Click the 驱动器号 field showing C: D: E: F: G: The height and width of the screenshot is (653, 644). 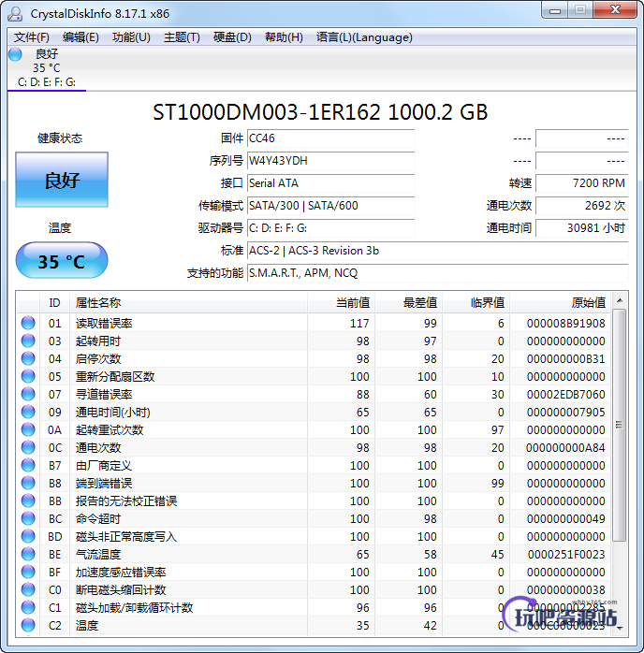click(x=330, y=228)
